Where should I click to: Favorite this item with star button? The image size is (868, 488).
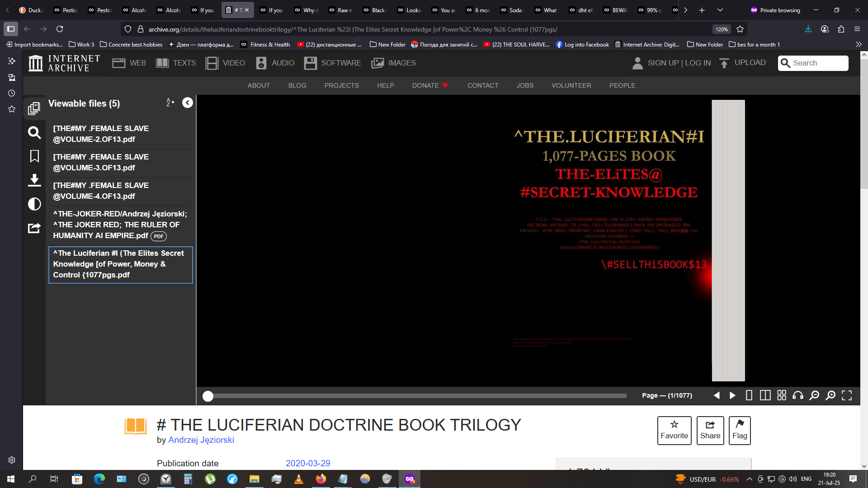[675, 430]
